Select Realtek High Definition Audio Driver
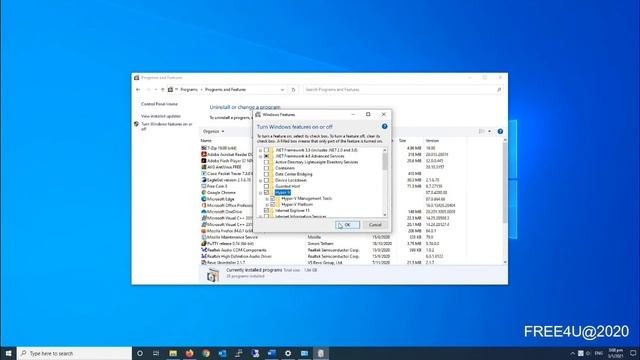 click(236, 256)
